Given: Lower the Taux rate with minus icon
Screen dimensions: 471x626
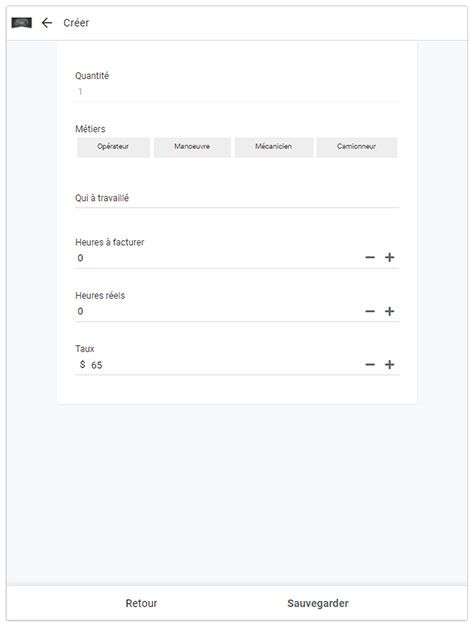Looking at the screenshot, I should click(370, 365).
